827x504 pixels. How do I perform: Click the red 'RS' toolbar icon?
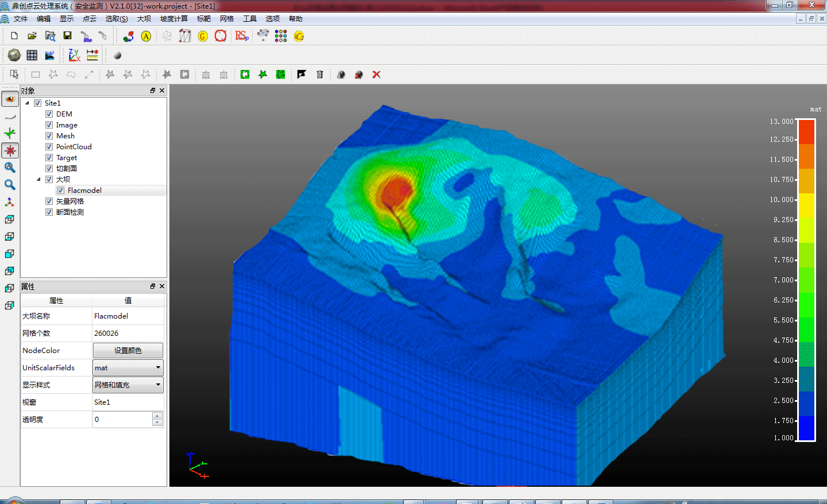[x=241, y=36]
